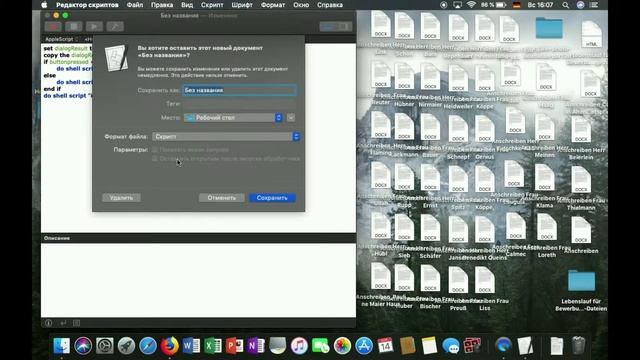This screenshot has height=360, width=640.
Task: Toggle the second Параметры checkbox
Action: click(155, 158)
